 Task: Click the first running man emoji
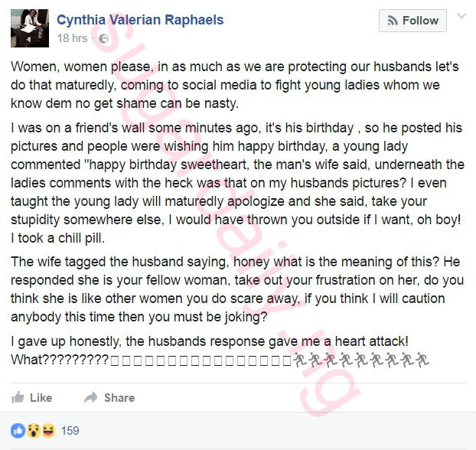pyautogui.click(x=300, y=360)
